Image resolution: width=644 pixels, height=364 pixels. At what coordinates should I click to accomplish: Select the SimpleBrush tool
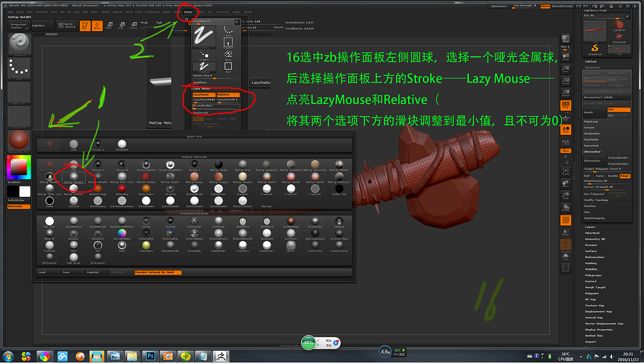595,49
